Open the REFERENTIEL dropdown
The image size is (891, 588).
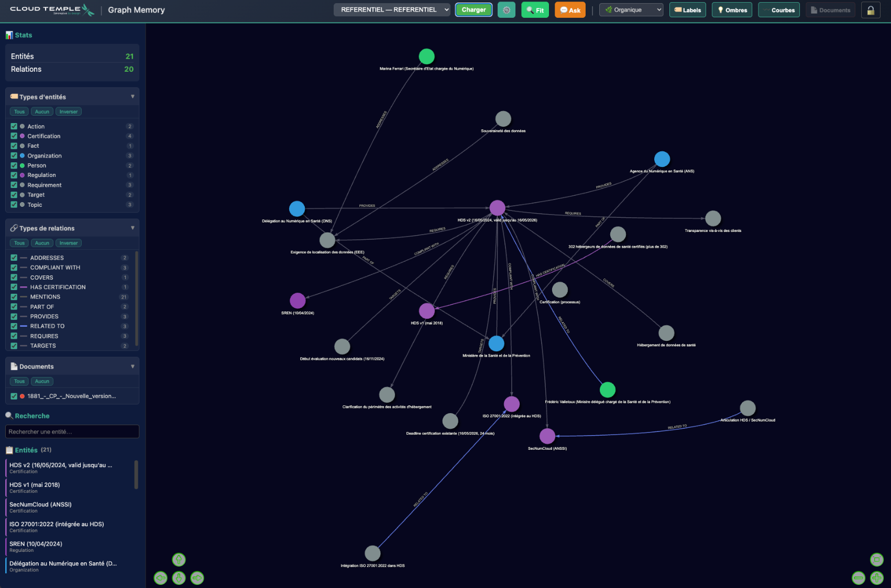[392, 9]
